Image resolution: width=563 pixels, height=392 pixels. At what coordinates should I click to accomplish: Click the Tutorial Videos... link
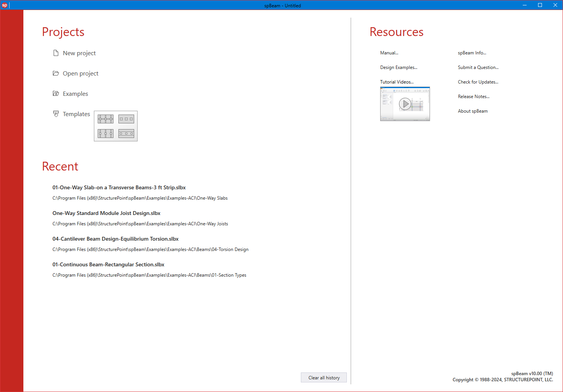(x=397, y=82)
